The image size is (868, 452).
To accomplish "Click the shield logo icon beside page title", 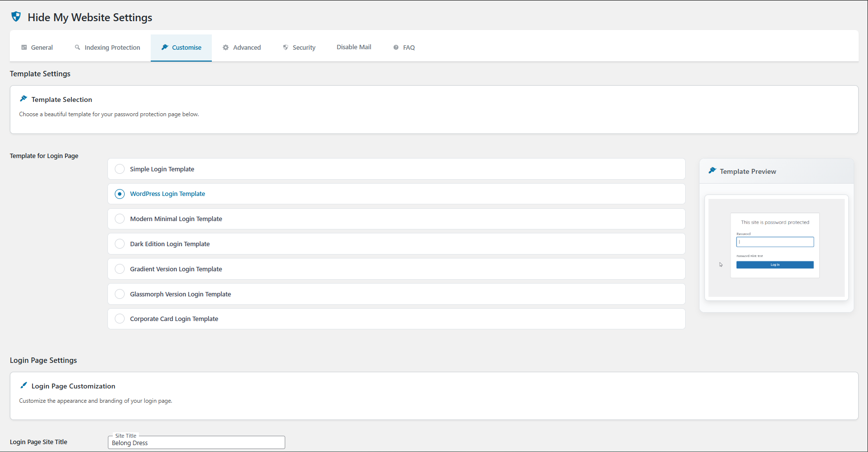I will pos(16,17).
